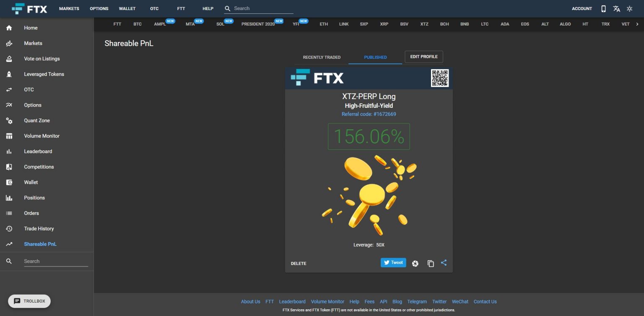Delete the published PnL card
This screenshot has width=644, height=316.
(x=299, y=264)
